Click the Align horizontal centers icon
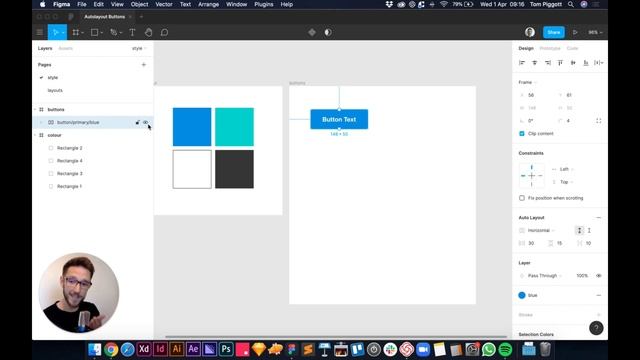Image resolution: width=640 pixels, height=360 pixels. pyautogui.click(x=535, y=63)
